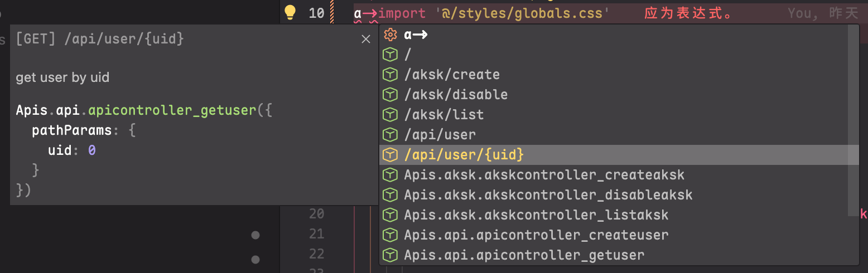Click the yellow lightbulb quick-fix icon
This screenshot has height=273, width=868.
pos(290,12)
